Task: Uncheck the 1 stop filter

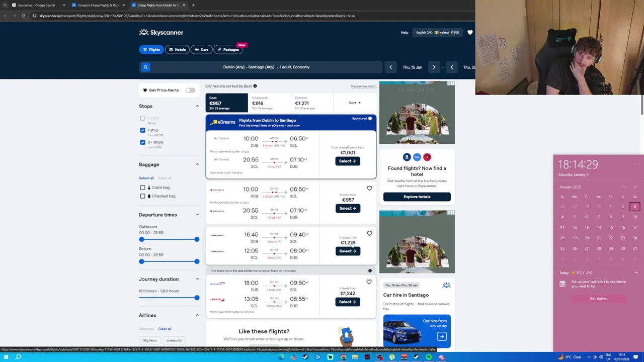Action: [142, 130]
